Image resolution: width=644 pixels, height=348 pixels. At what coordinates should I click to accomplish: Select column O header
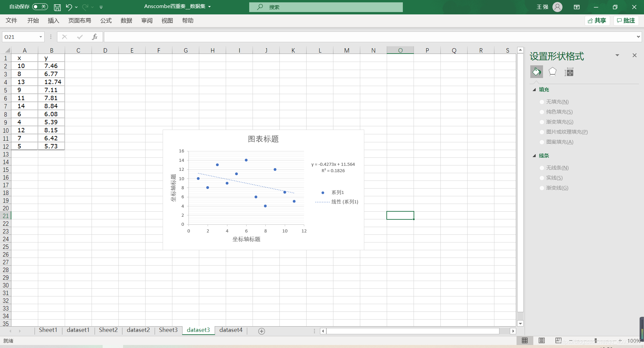[x=400, y=50]
